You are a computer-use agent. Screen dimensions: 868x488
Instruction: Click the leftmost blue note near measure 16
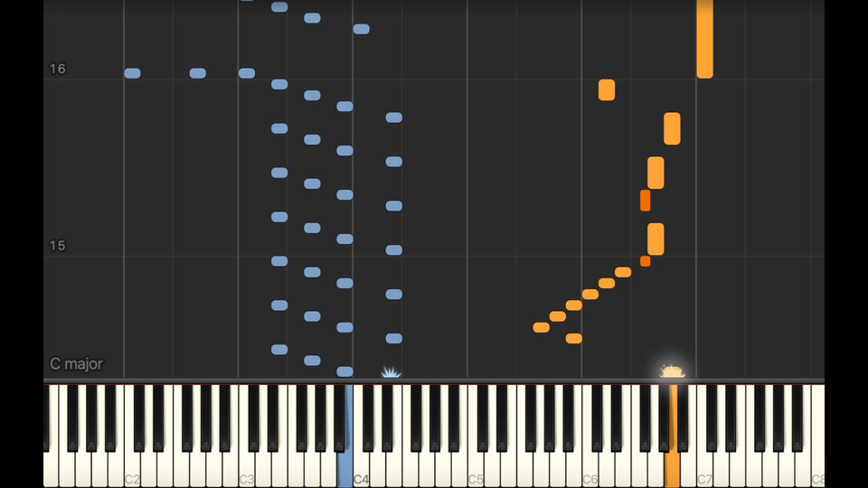pyautogui.click(x=132, y=73)
